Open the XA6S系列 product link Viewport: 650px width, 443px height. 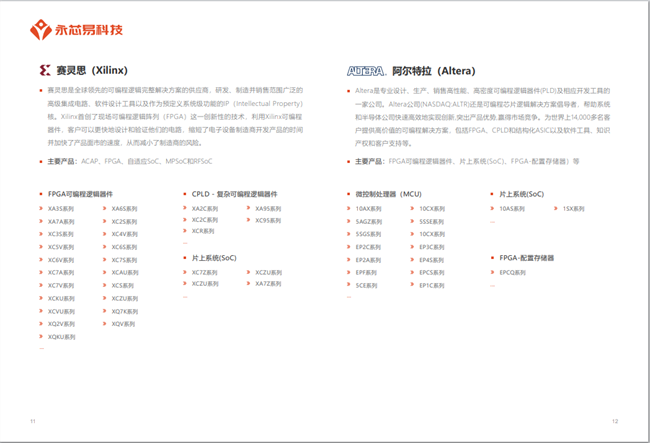tap(124, 209)
